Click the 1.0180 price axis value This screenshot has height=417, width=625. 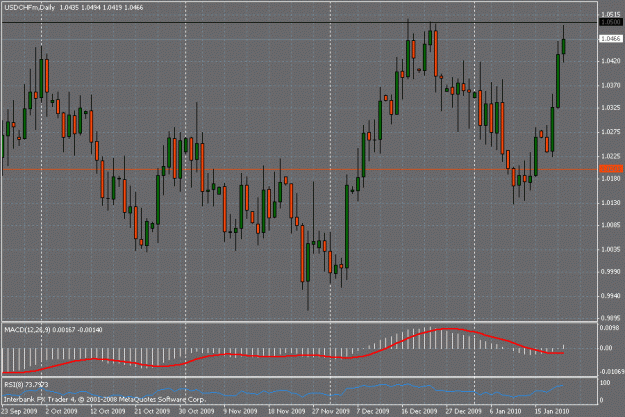pyautogui.click(x=611, y=179)
